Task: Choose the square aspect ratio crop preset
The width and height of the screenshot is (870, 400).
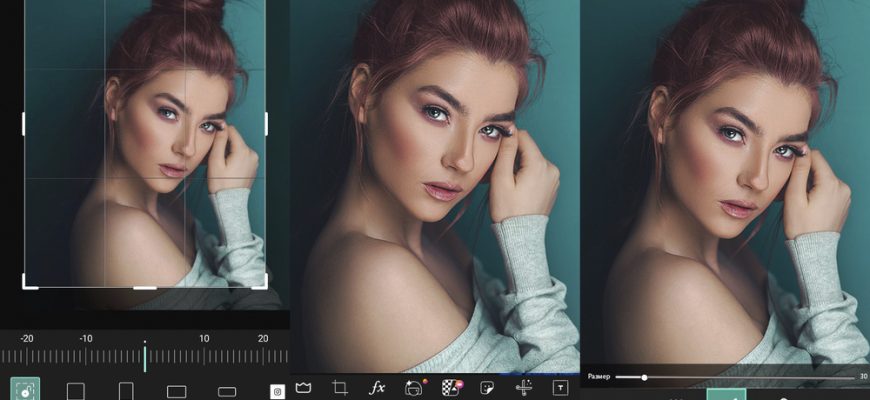Action: click(x=76, y=391)
